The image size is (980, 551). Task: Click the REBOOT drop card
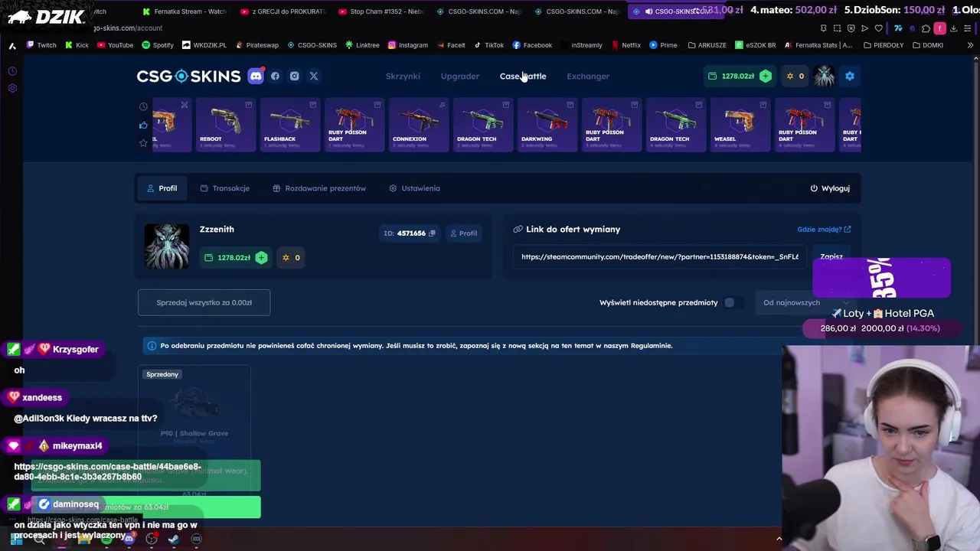pyautogui.click(x=225, y=125)
